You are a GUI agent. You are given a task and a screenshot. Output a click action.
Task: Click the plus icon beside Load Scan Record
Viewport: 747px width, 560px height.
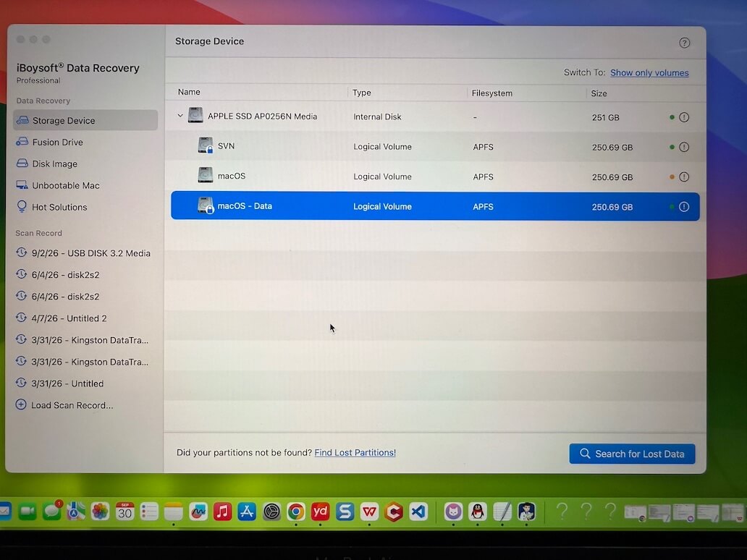[x=21, y=404]
